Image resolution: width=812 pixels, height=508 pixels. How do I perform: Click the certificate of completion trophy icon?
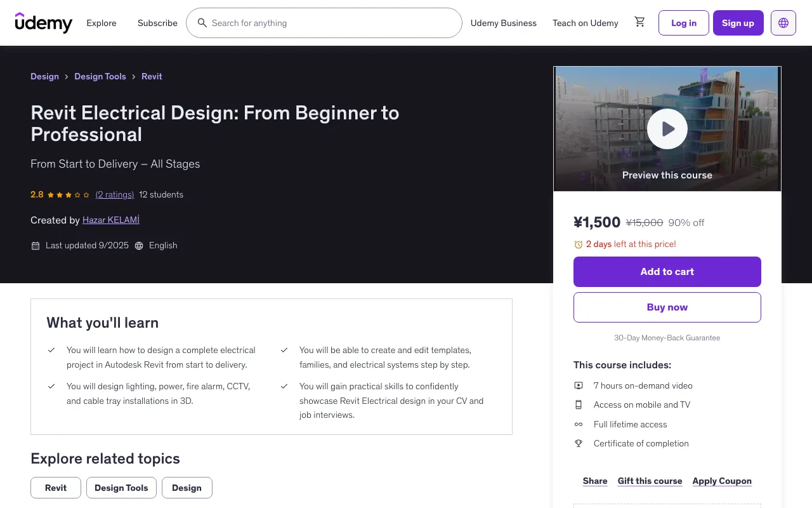[x=578, y=443]
